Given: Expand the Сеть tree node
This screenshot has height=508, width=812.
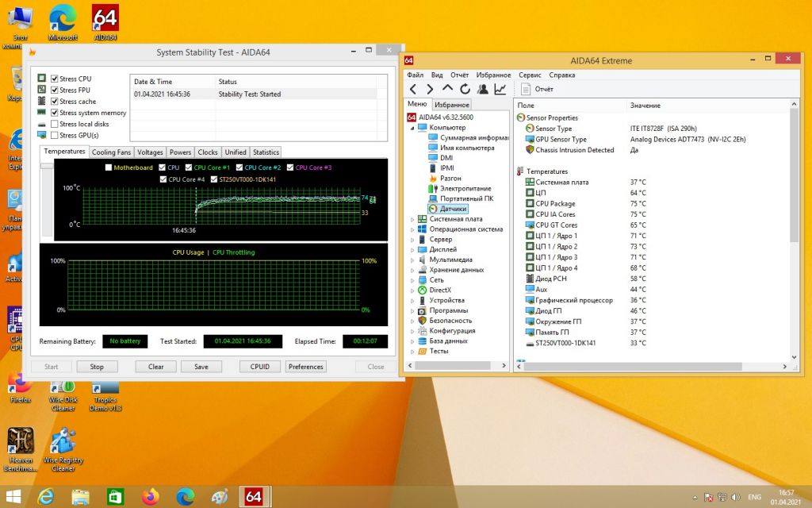Looking at the screenshot, I should pyautogui.click(x=412, y=280).
